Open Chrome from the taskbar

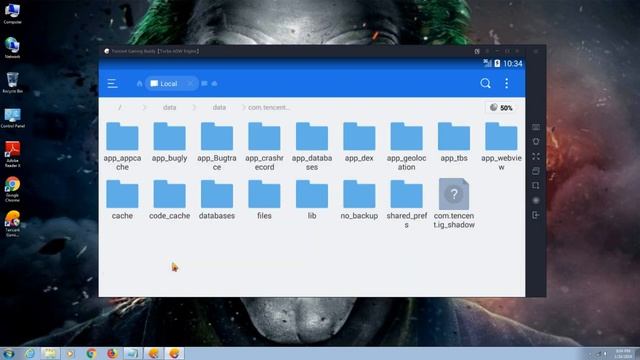tap(91, 353)
